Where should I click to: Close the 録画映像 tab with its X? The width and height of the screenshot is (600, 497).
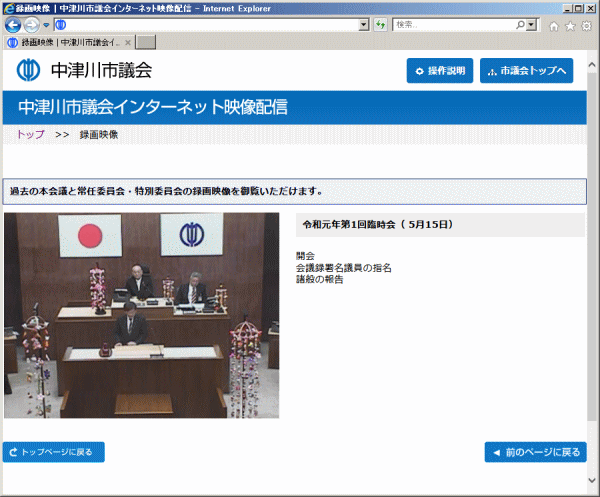click(128, 42)
